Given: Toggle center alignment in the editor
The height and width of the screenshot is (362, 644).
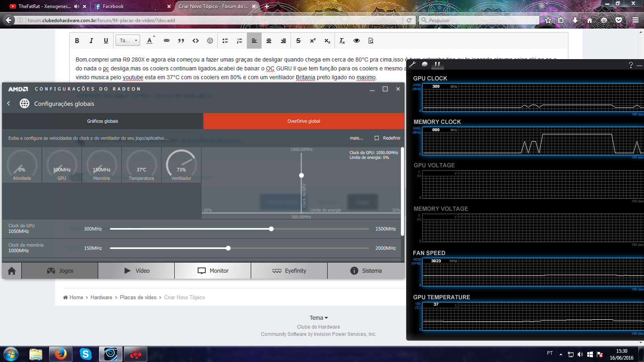Looking at the screenshot, I should [269, 41].
